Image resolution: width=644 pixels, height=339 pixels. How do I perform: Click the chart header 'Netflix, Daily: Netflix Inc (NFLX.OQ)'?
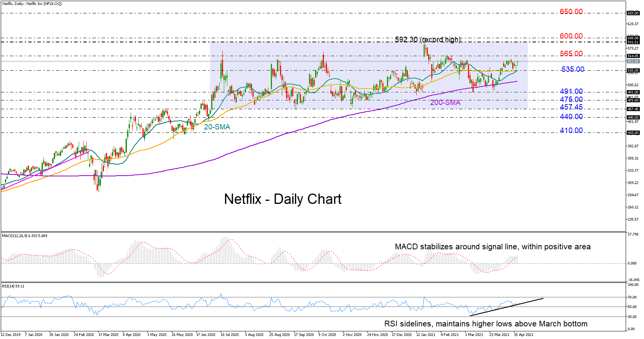[32, 3]
